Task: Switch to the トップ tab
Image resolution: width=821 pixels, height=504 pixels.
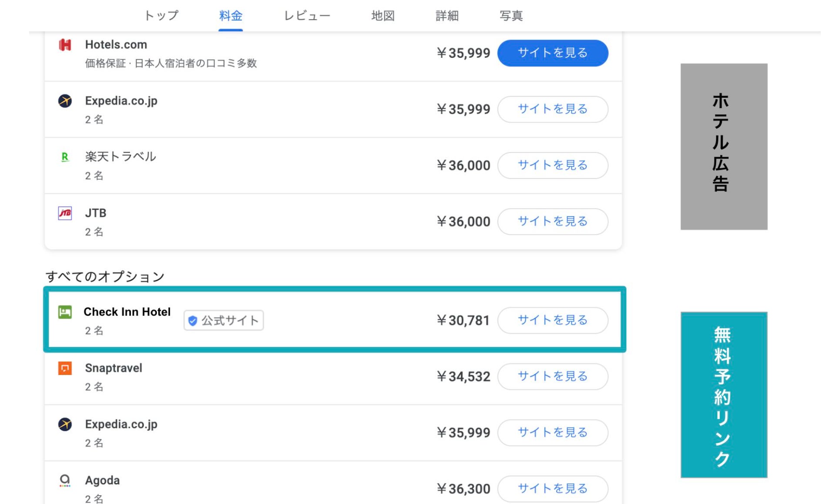Action: coord(161,16)
